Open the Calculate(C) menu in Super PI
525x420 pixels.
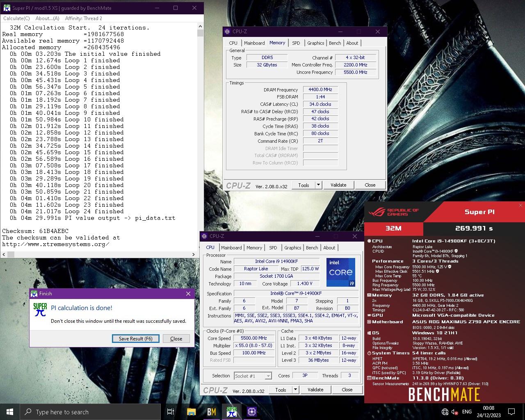click(x=16, y=18)
